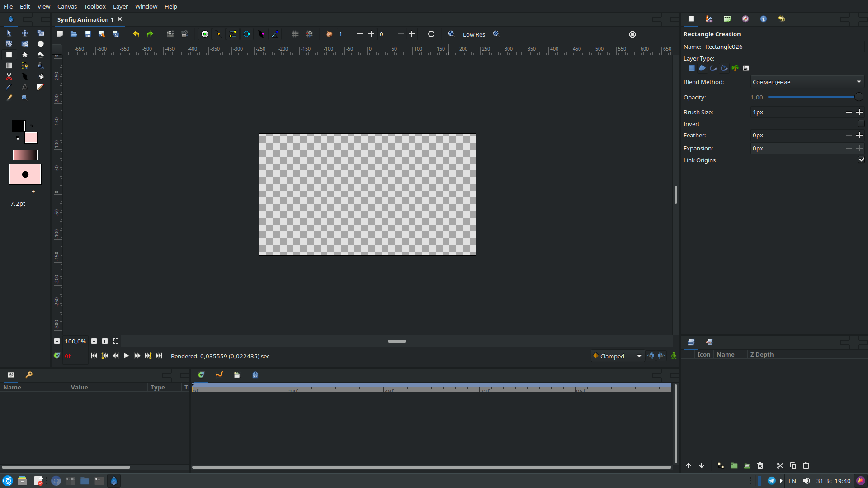Viewport: 868px width, 488px height.
Task: Select the Cutout scissors tool
Action: click(x=9, y=76)
